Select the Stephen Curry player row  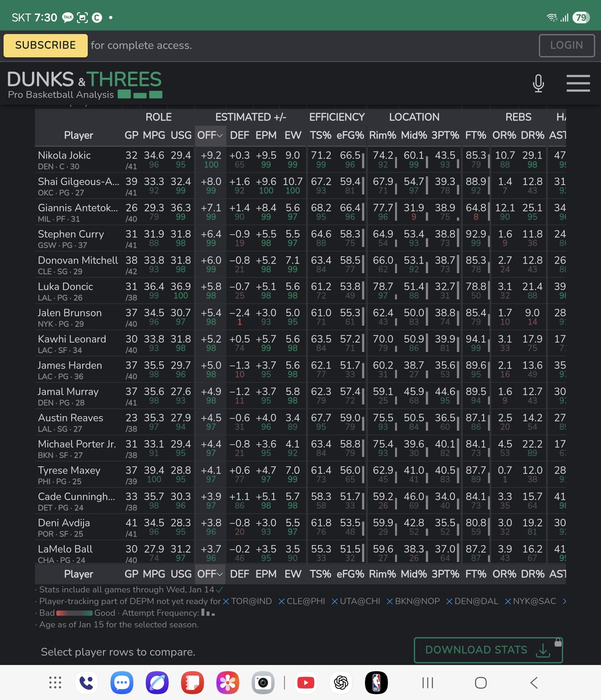(x=300, y=239)
